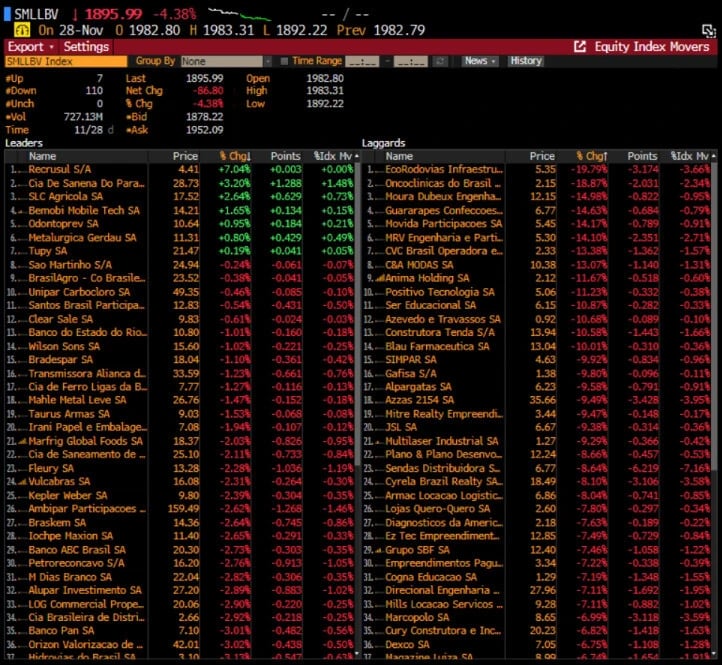The image size is (722, 665).
Task: Click the Vol value 727.13M
Action: coord(83,117)
